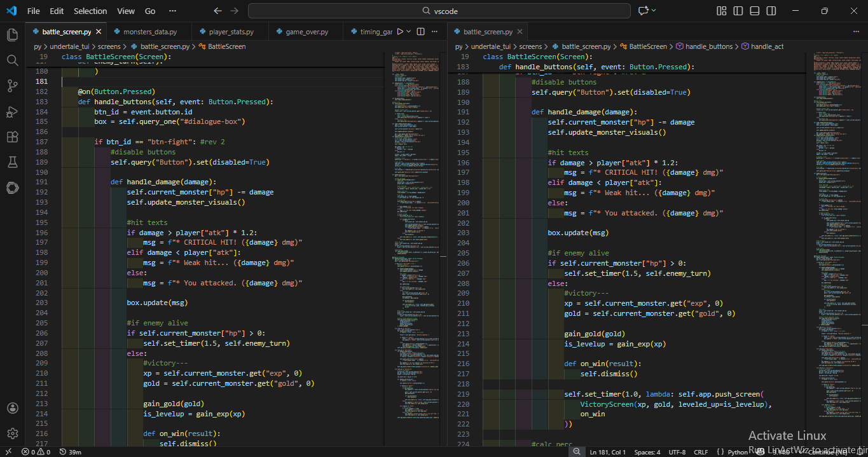Image resolution: width=868 pixels, height=457 pixels.
Task: Toggle the secondary side bar layout button
Action: click(771, 11)
